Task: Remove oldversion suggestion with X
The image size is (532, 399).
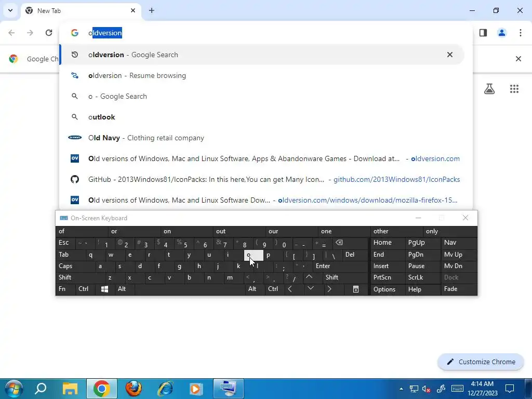Action: [x=449, y=55]
